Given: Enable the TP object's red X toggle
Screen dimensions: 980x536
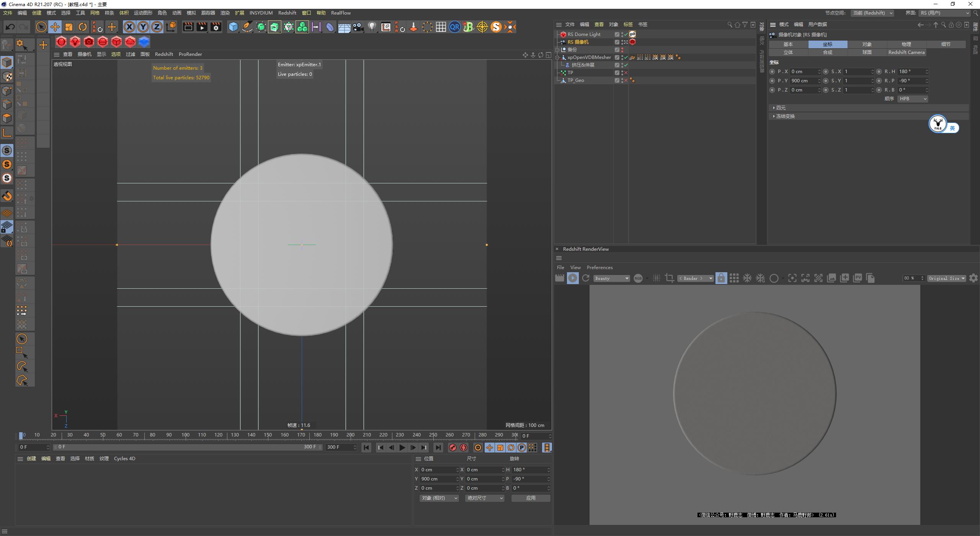Looking at the screenshot, I should click(626, 72).
